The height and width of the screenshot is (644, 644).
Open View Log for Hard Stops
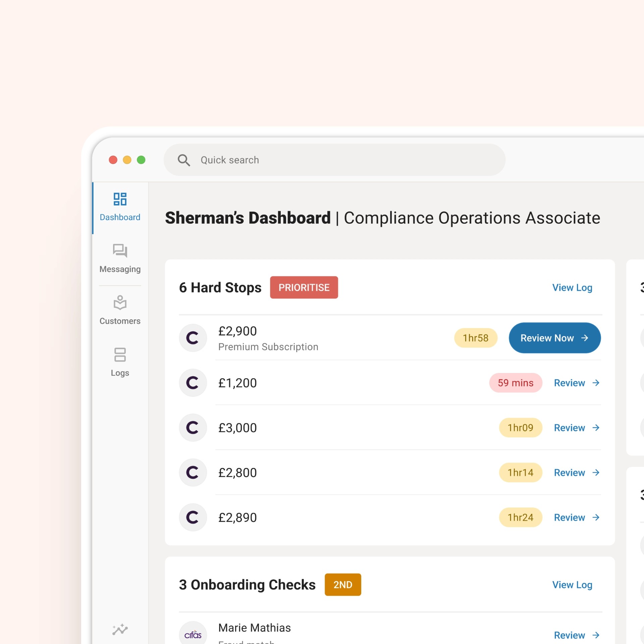[x=572, y=287]
